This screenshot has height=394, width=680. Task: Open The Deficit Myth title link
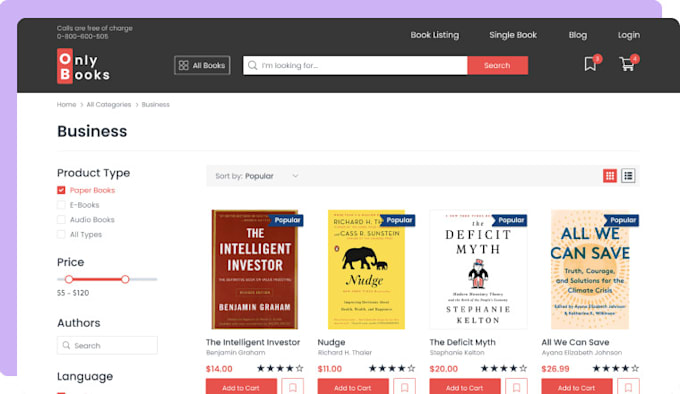pos(462,342)
